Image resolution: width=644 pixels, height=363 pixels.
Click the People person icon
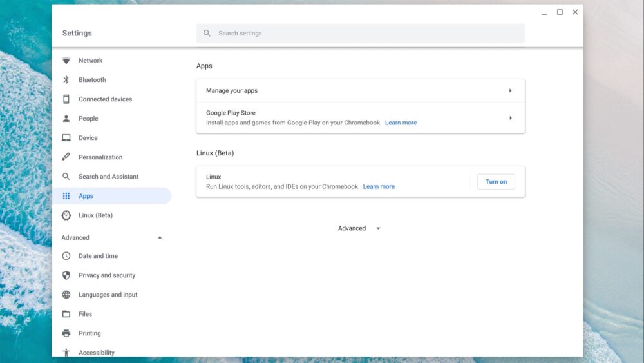(66, 119)
